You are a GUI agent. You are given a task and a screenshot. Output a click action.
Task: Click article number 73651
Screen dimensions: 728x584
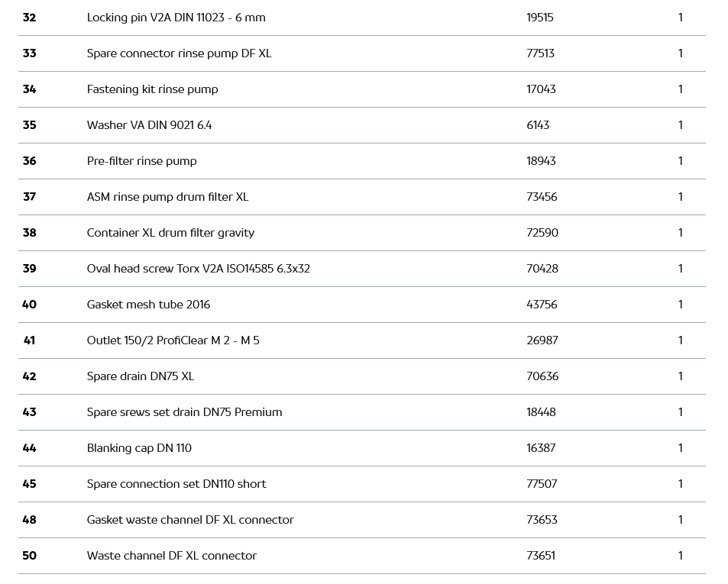(541, 556)
